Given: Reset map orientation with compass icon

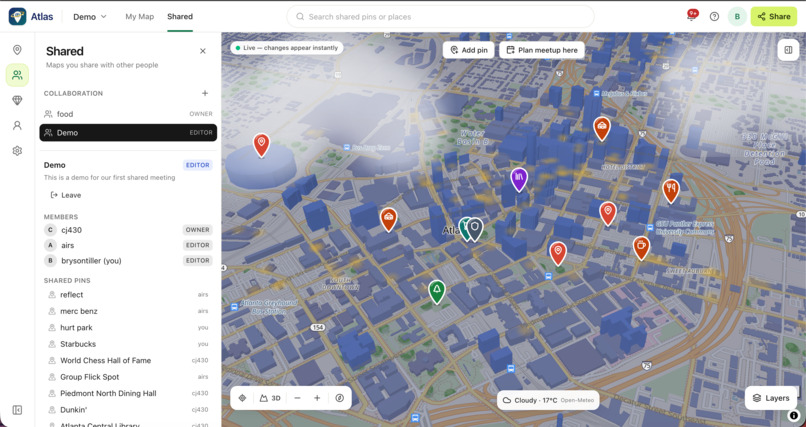Looking at the screenshot, I should pyautogui.click(x=339, y=398).
